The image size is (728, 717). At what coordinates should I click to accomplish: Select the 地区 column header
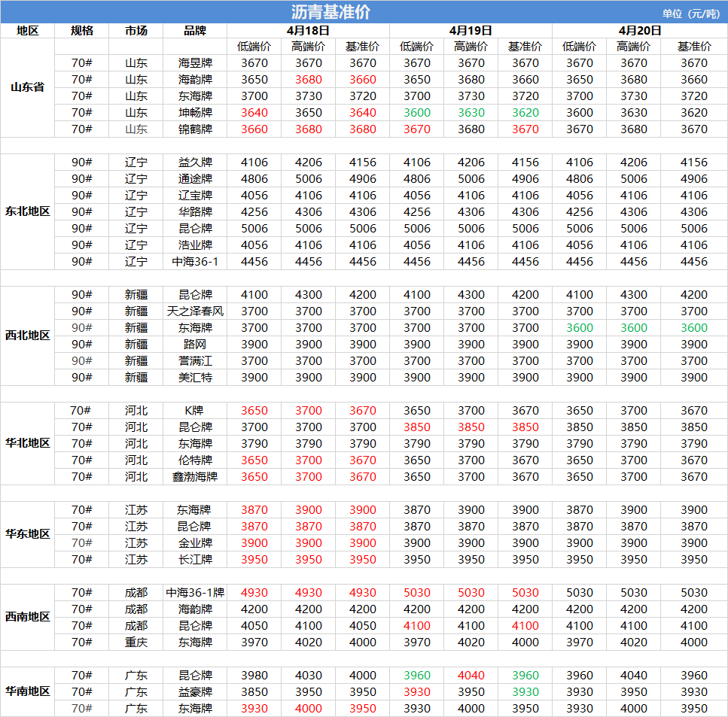point(27,31)
